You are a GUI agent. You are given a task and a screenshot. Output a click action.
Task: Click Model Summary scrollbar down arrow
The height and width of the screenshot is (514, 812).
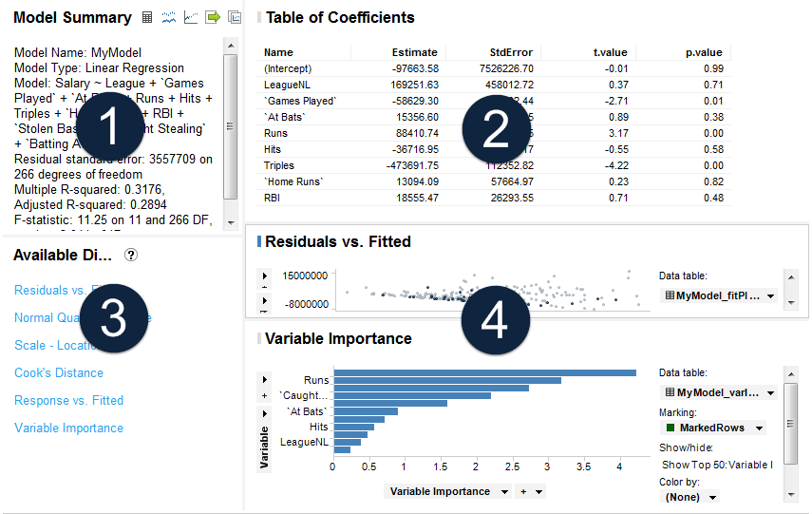click(231, 221)
